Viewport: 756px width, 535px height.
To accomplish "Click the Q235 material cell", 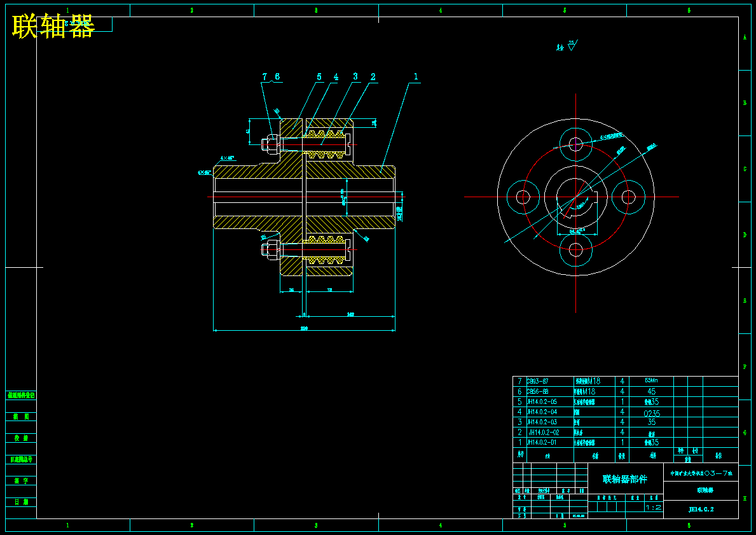I will point(652,413).
